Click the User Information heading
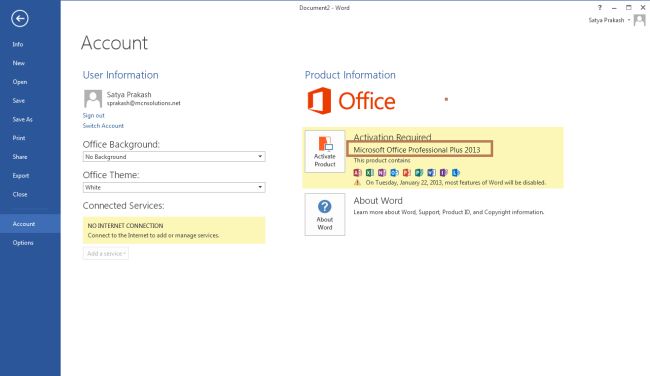 120,75
